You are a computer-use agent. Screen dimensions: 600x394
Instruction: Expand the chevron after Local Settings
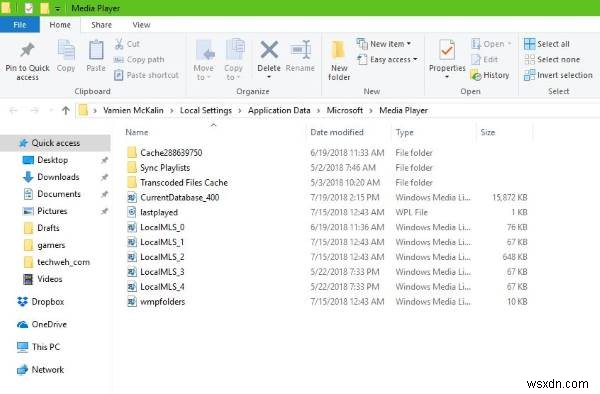(x=240, y=111)
